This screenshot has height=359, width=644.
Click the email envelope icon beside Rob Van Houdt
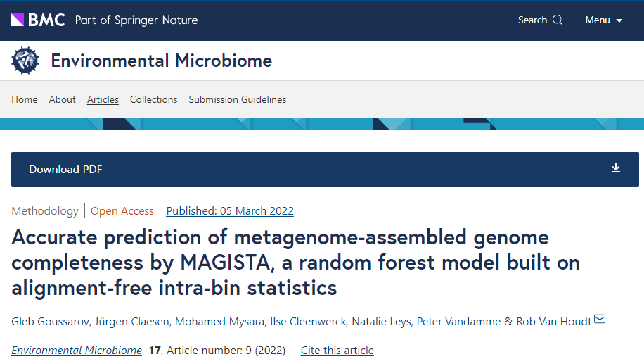[600, 319]
